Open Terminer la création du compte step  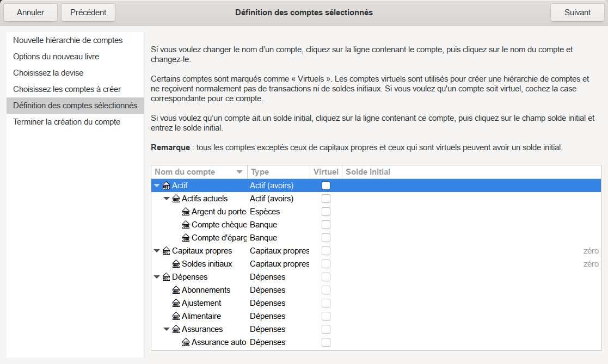coord(67,122)
